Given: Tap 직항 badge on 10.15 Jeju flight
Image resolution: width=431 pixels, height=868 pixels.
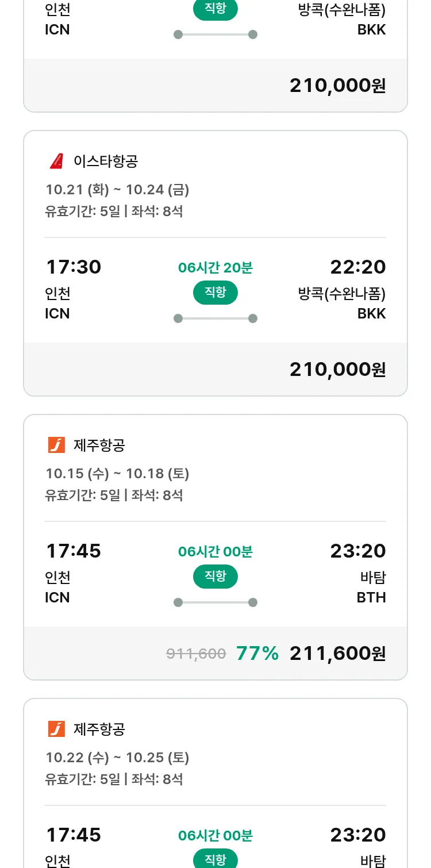Looking at the screenshot, I should (x=215, y=577).
